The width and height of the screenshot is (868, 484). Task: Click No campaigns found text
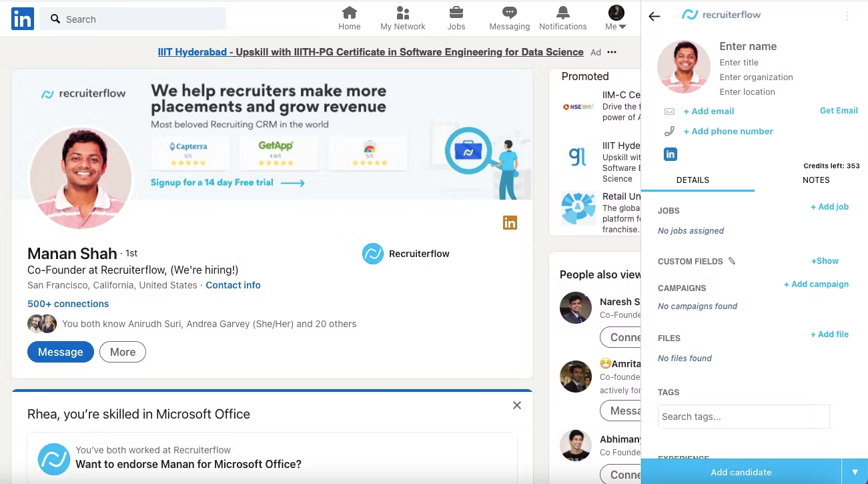(697, 306)
